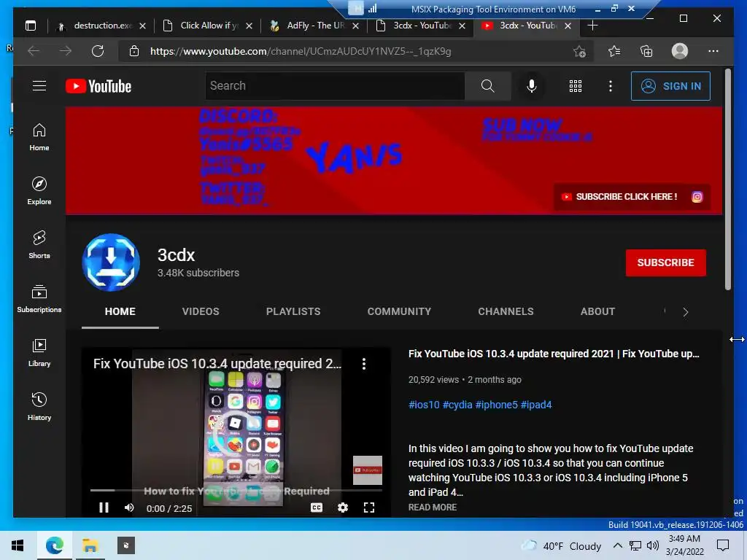This screenshot has height=560, width=747.
Task: Show hidden system tray icons
Action: [x=617, y=545]
